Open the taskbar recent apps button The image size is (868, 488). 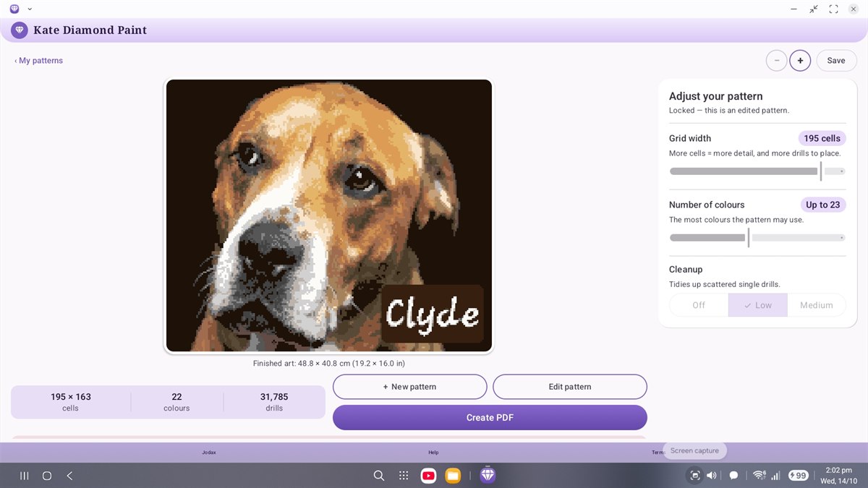[25, 476]
